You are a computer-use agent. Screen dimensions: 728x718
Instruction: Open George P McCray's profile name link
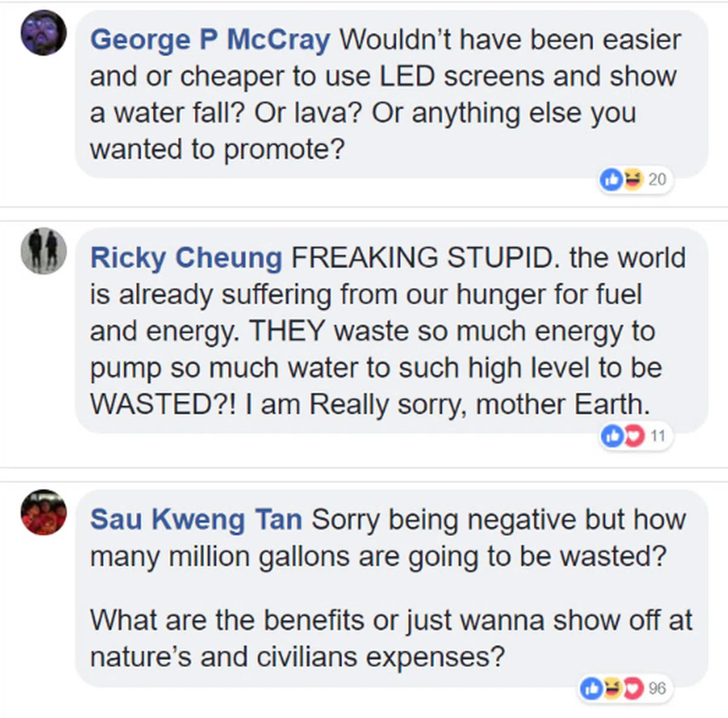click(210, 40)
